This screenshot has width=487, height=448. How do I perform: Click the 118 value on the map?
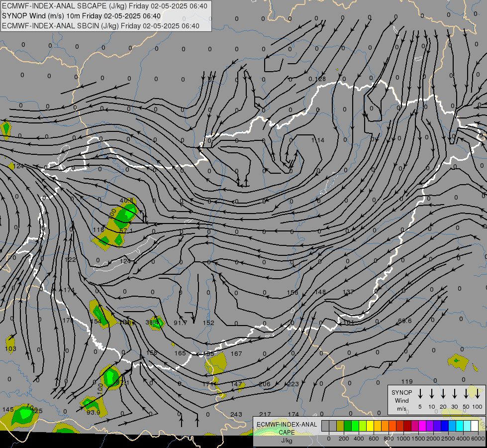click(x=98, y=230)
